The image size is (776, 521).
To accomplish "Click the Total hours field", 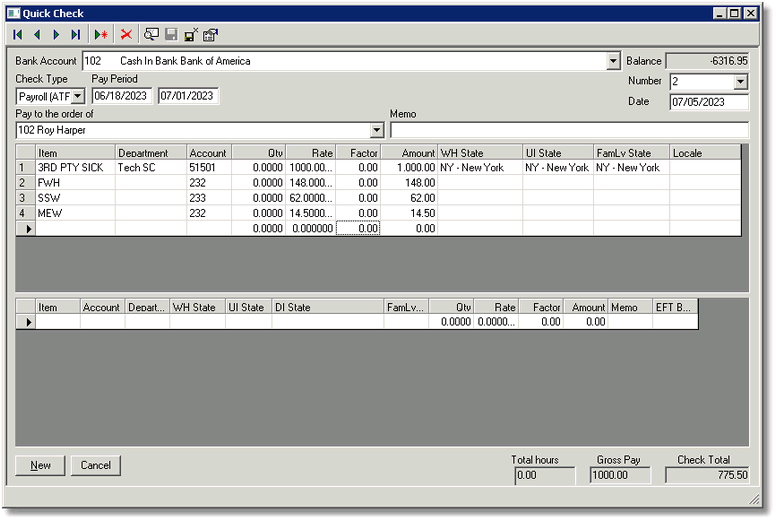I will (x=544, y=475).
